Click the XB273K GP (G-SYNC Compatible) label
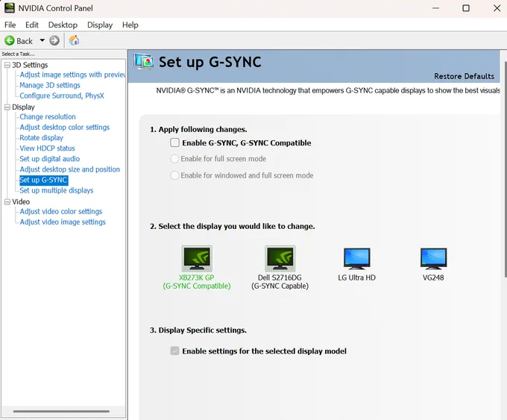The width and height of the screenshot is (507, 420). tap(197, 282)
